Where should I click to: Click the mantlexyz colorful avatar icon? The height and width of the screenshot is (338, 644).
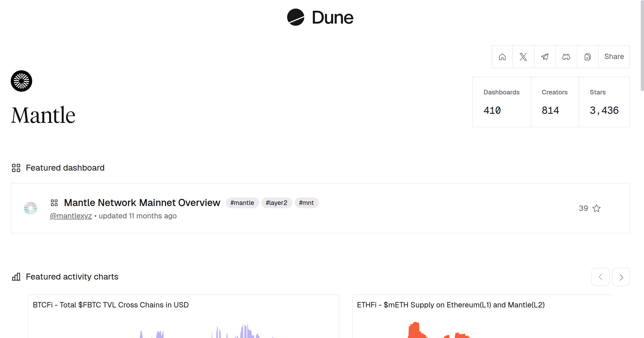click(x=31, y=208)
